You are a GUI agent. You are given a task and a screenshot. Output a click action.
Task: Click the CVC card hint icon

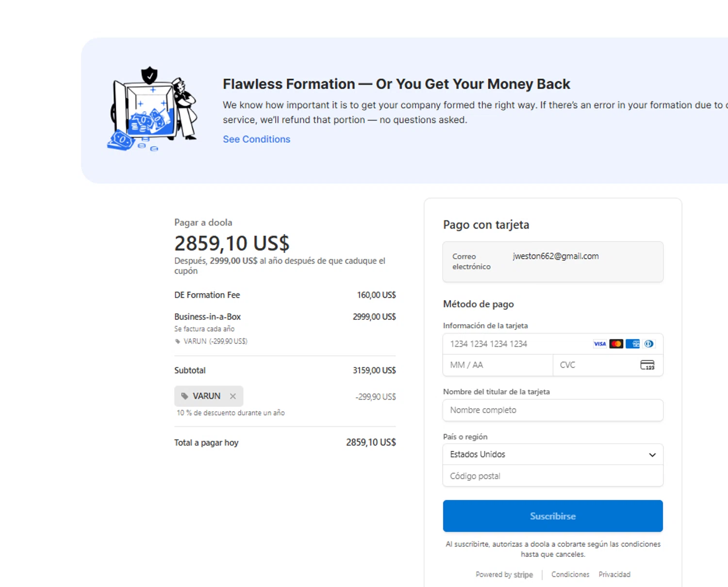(647, 365)
